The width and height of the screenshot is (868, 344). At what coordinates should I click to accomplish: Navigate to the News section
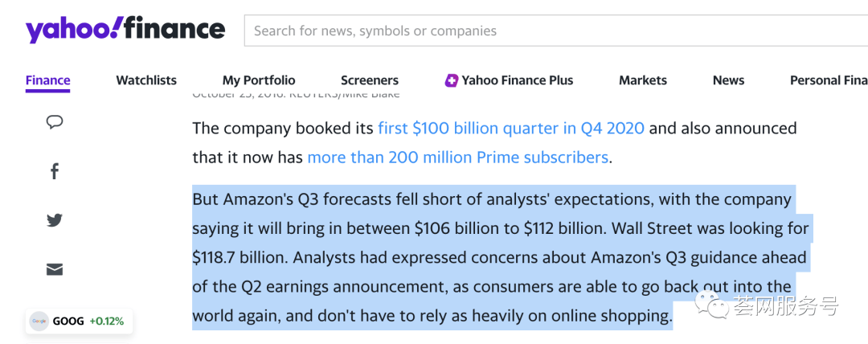[728, 80]
